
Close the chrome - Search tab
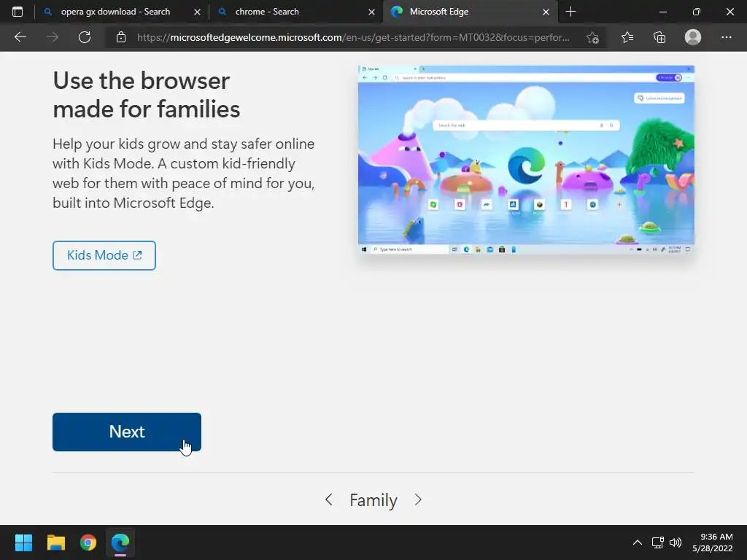[x=371, y=12]
